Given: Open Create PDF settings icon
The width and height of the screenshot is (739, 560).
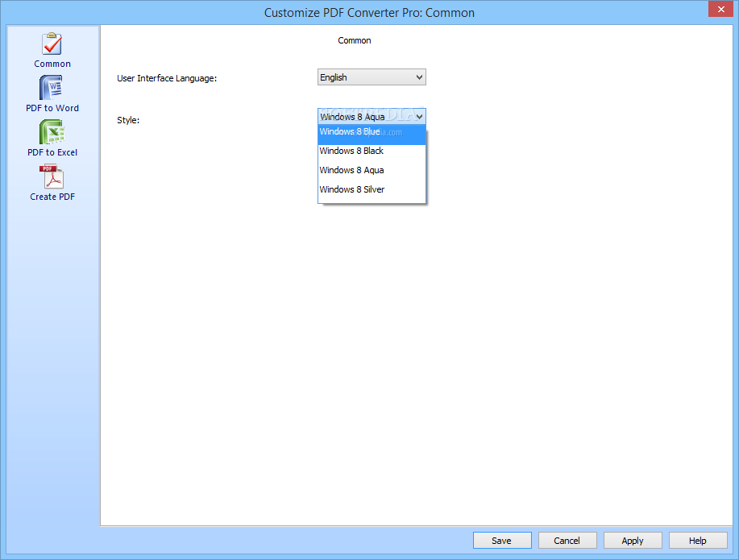Looking at the screenshot, I should tap(52, 176).
